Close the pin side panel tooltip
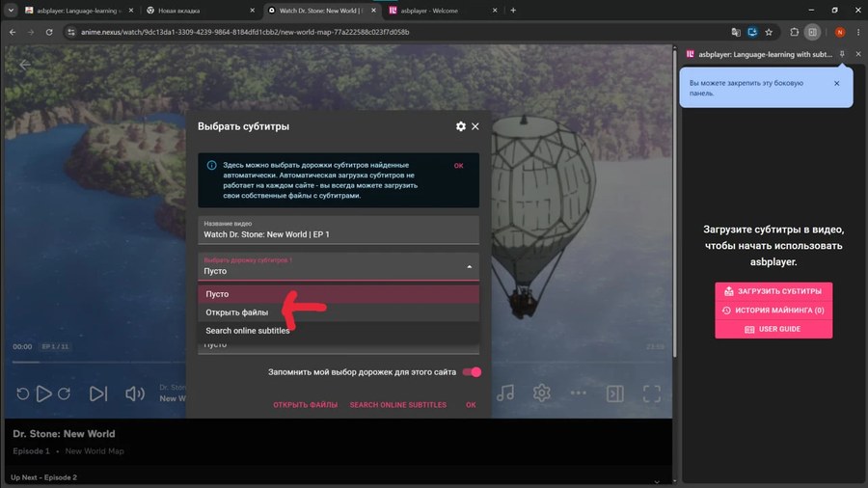 click(x=836, y=83)
